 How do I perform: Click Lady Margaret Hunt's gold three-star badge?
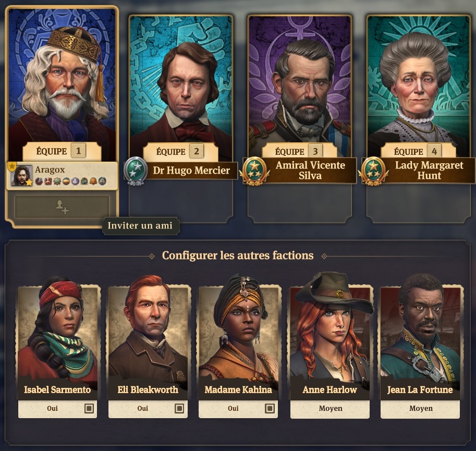(x=373, y=171)
